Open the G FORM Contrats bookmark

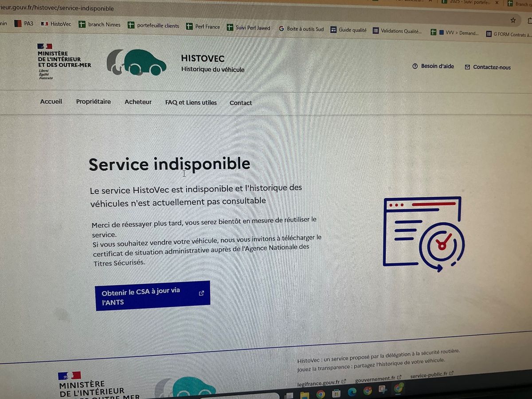pyautogui.click(x=509, y=34)
